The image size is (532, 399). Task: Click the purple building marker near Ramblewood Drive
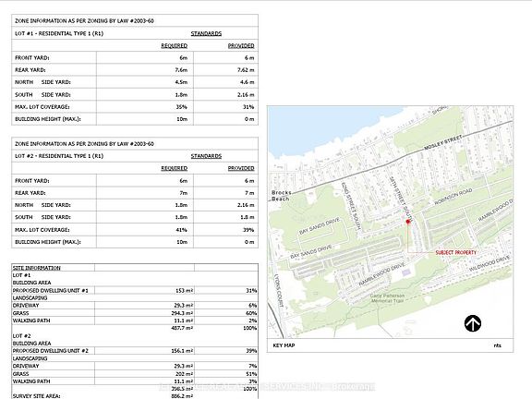pos(405,272)
